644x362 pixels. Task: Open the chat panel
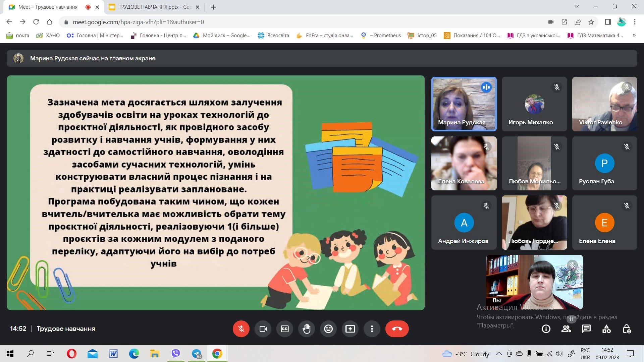(586, 329)
